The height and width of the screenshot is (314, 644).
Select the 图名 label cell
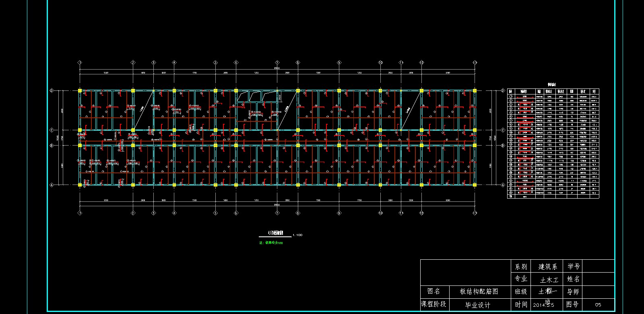point(434,291)
